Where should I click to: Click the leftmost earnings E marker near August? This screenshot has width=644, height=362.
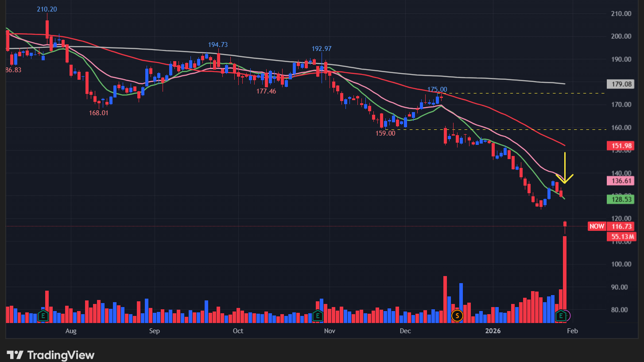coord(43,316)
